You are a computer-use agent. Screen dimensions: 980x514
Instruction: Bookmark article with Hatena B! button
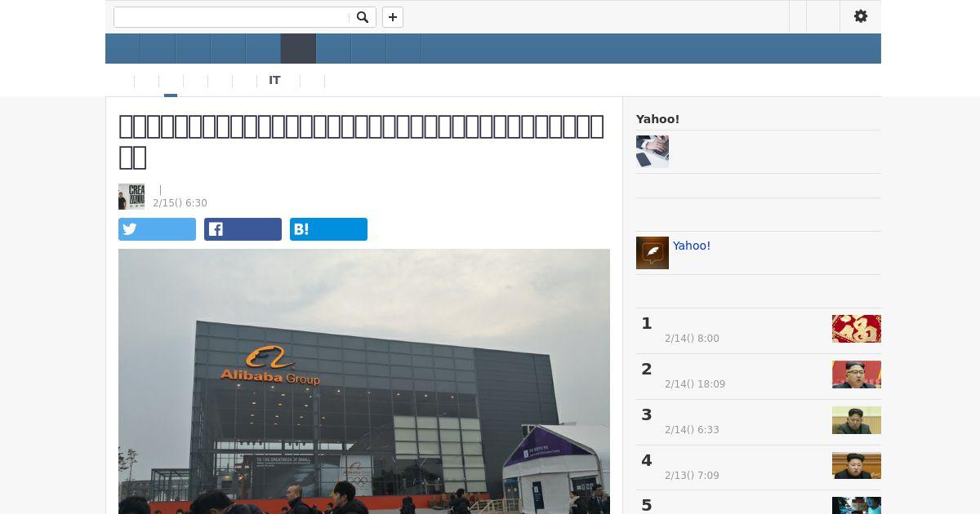point(328,229)
